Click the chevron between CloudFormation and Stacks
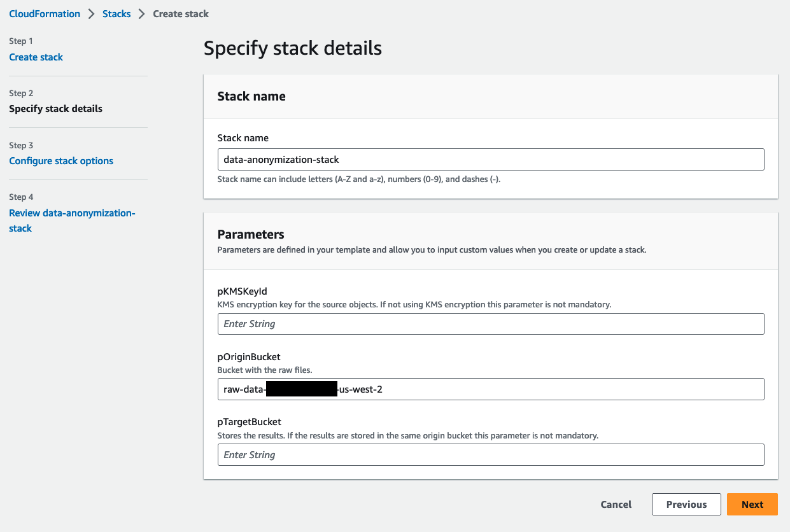The height and width of the screenshot is (532, 790). point(92,14)
